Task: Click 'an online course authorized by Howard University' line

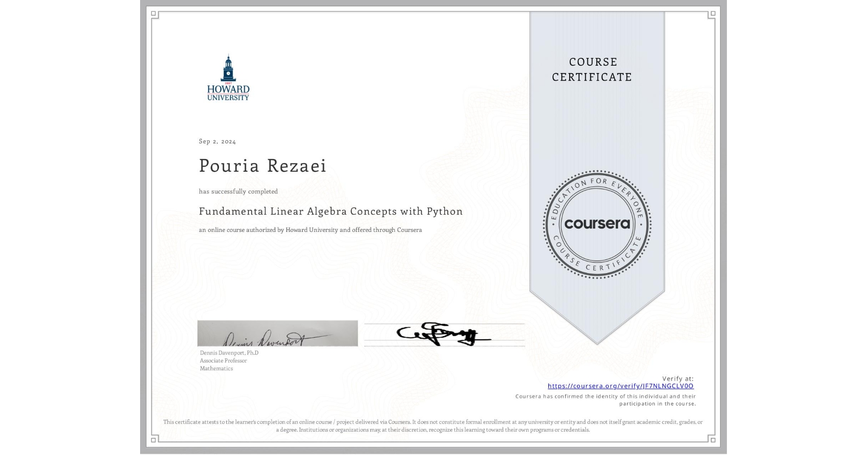Action: tap(310, 230)
